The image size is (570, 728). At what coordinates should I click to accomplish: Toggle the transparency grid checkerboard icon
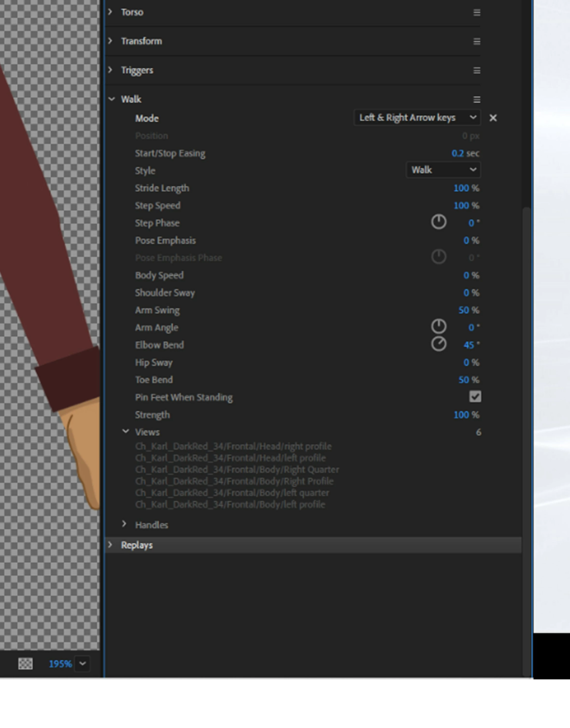click(x=25, y=664)
